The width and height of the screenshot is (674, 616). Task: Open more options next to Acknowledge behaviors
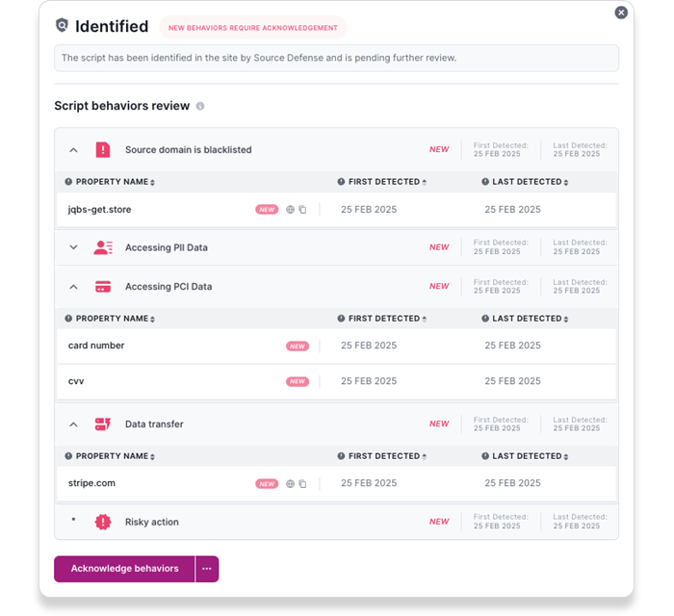point(207,569)
